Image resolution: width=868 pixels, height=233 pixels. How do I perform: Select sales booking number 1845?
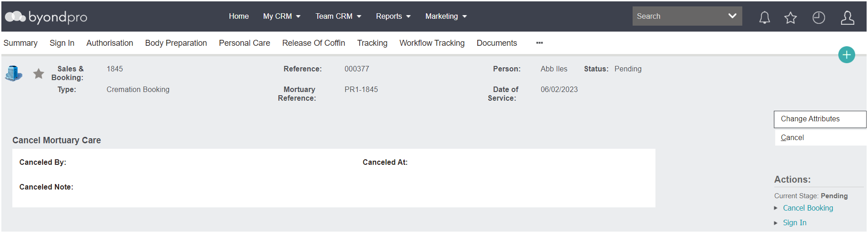115,69
